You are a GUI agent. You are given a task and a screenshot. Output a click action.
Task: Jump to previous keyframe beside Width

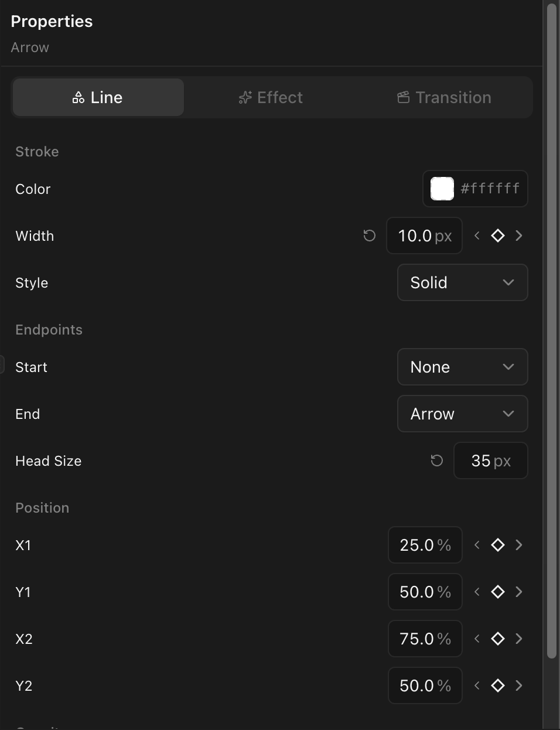476,236
